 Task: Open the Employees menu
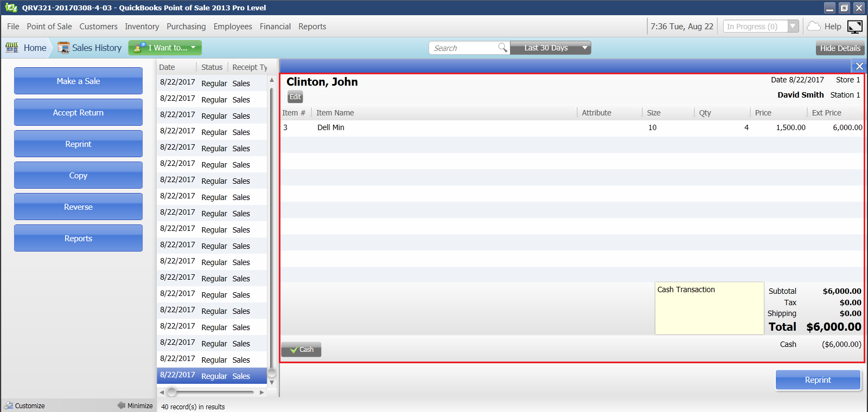pos(233,26)
